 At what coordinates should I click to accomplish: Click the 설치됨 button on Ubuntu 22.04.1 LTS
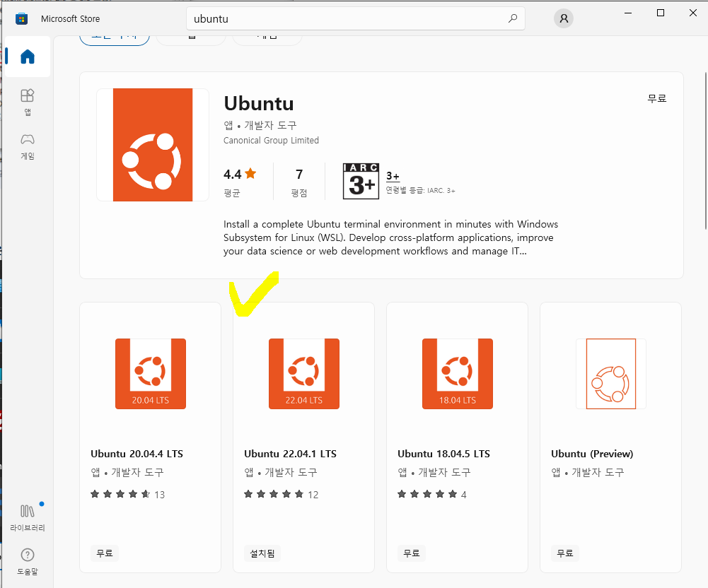(262, 553)
